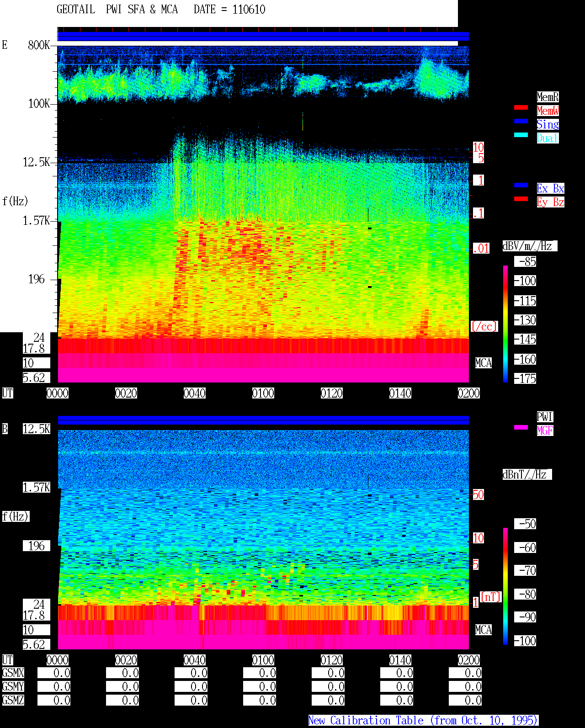Click the PWI legend label
Viewport: 585px width, 728px height.
coord(545,417)
